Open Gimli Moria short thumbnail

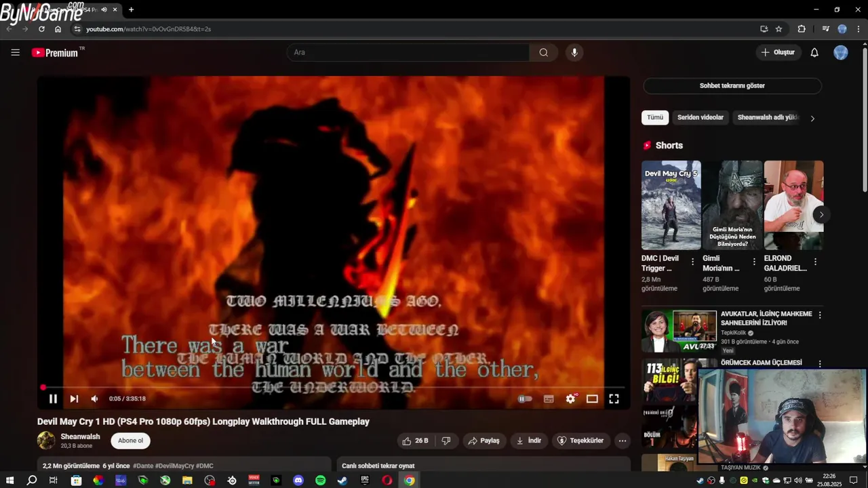(x=732, y=205)
